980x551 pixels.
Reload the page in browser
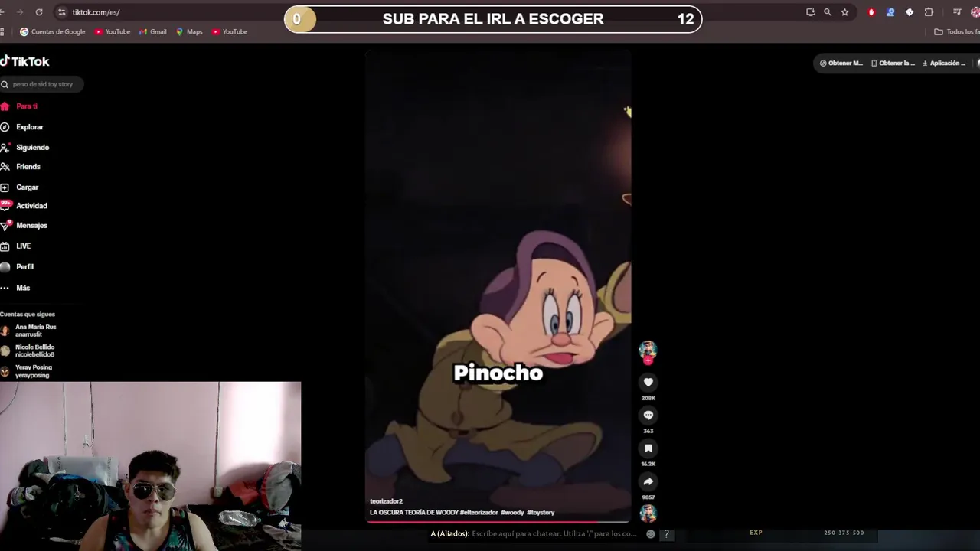coord(39,12)
